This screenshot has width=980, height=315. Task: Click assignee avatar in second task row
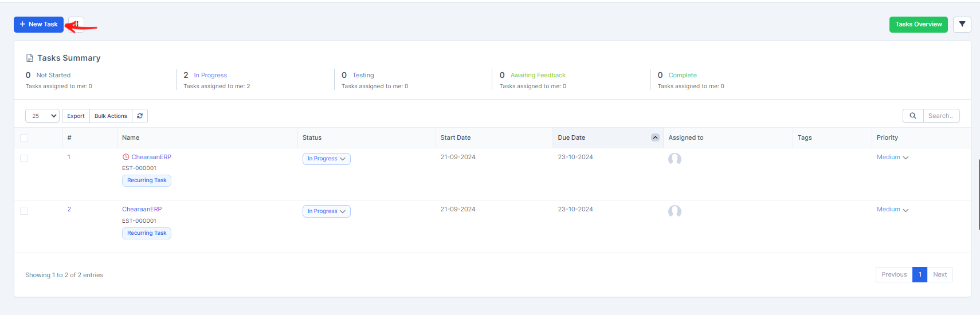click(675, 211)
